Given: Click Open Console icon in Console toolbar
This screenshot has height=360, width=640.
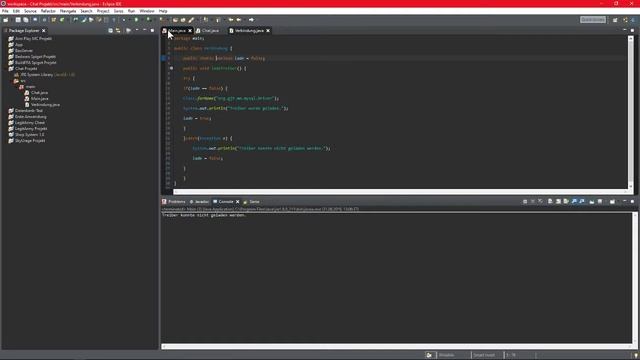Looking at the screenshot, I should [x=612, y=202].
